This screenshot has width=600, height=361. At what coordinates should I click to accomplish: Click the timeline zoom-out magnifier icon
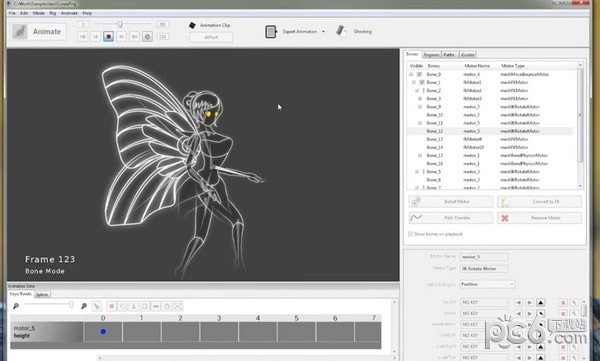pos(16,306)
